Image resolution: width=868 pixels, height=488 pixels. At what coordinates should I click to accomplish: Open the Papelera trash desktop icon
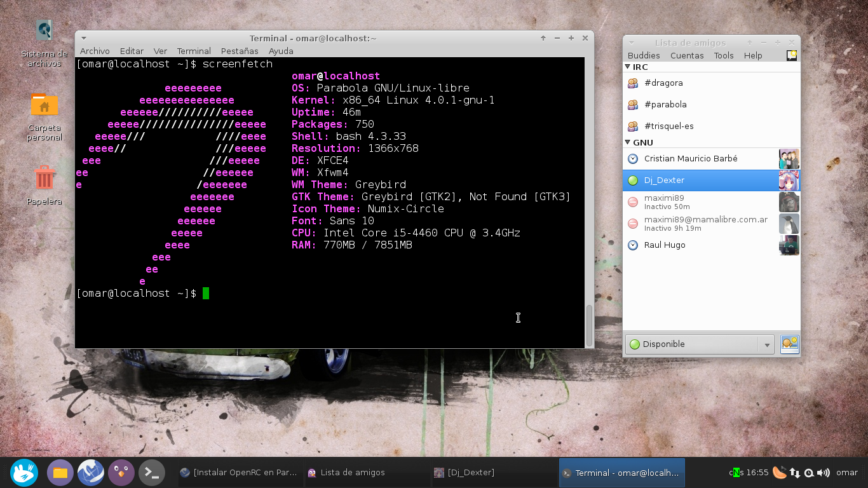coord(44,185)
